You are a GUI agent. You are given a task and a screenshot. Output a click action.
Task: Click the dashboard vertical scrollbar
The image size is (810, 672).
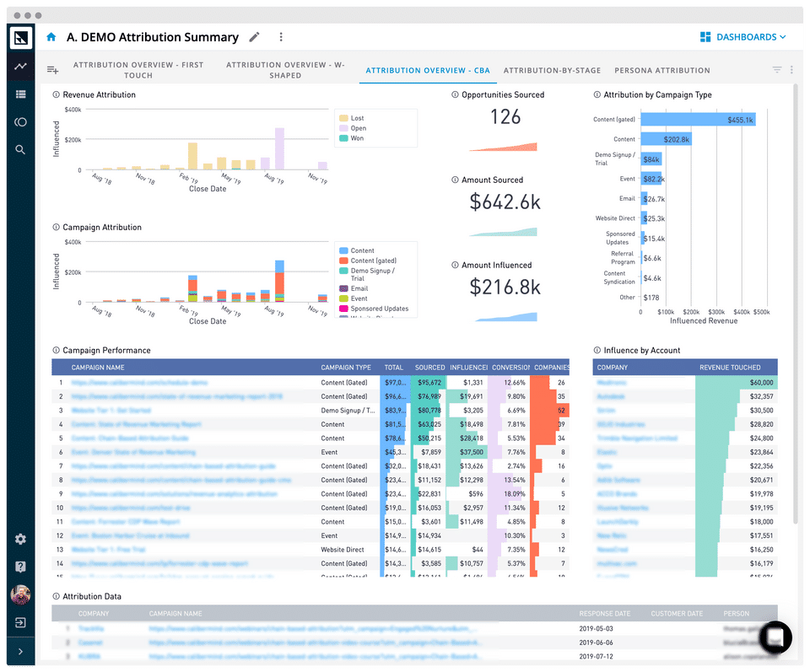(x=796, y=304)
